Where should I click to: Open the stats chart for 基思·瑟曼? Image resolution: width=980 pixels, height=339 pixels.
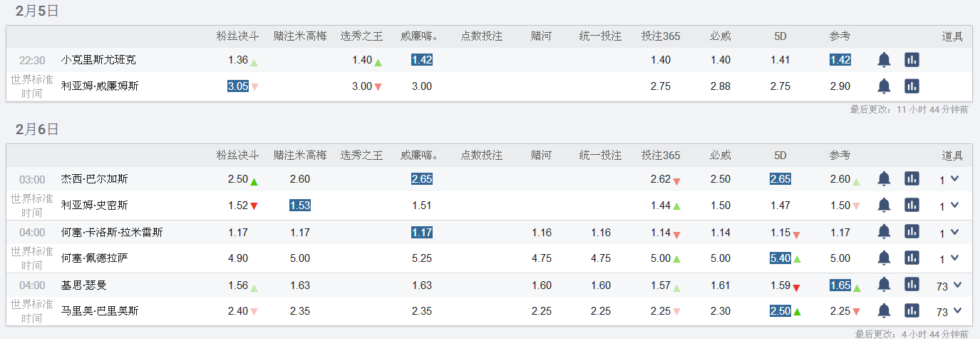[912, 285]
